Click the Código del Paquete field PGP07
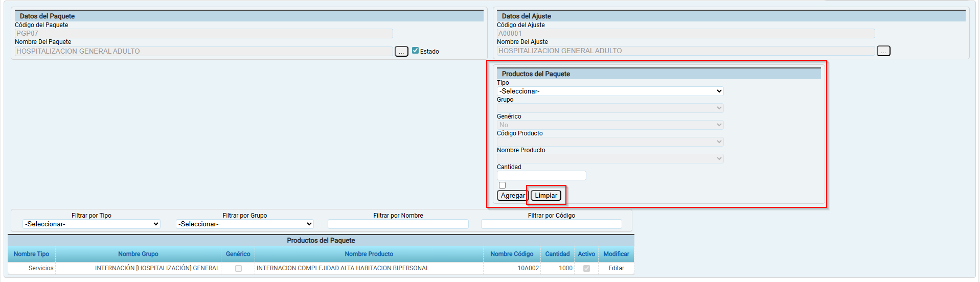This screenshot has width=980, height=282. [204, 34]
